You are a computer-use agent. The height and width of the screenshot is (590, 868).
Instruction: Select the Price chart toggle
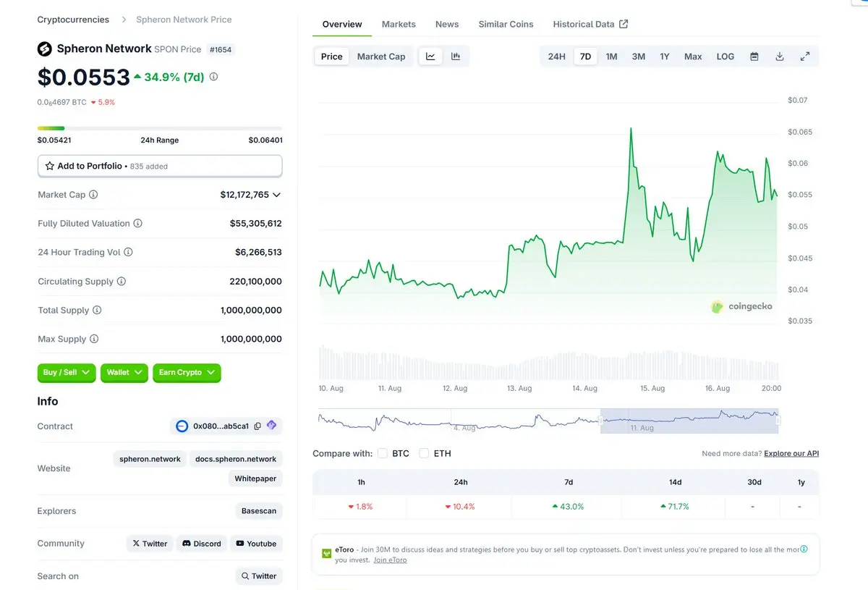click(332, 56)
